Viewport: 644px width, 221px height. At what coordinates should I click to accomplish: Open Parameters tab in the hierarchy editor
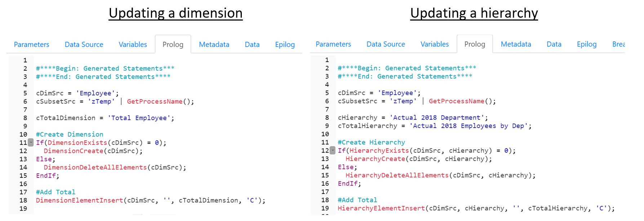333,44
